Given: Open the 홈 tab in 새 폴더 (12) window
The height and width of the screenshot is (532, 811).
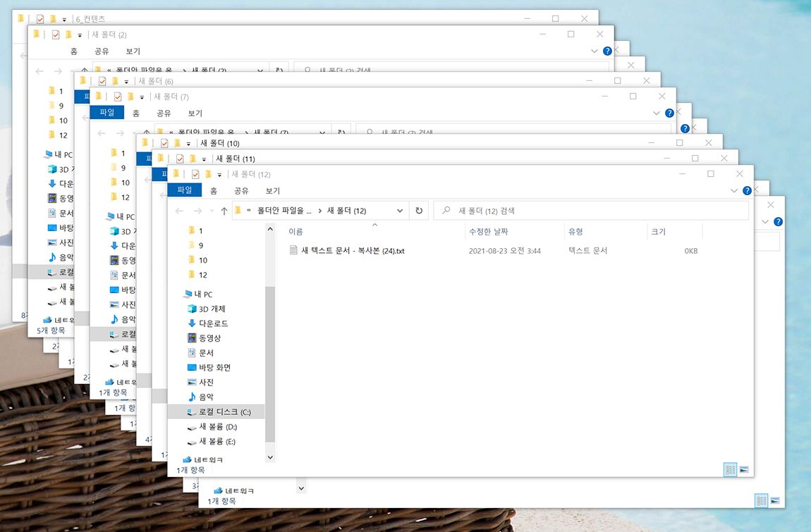Looking at the screenshot, I should pyautogui.click(x=214, y=191).
